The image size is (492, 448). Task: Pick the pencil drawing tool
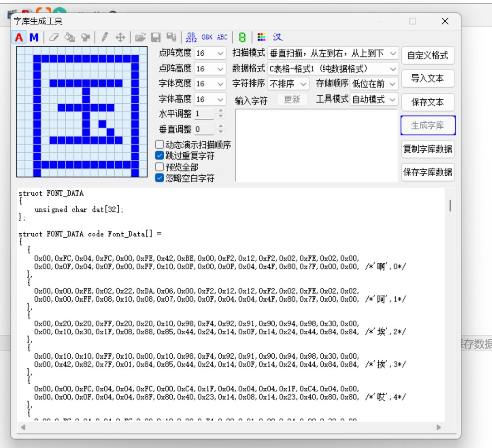tap(105, 37)
